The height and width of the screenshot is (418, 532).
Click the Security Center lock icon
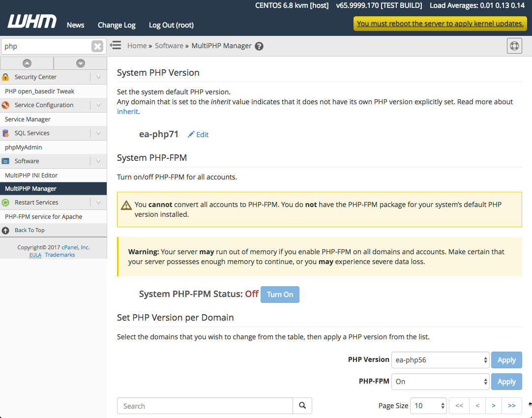[x=5, y=77]
